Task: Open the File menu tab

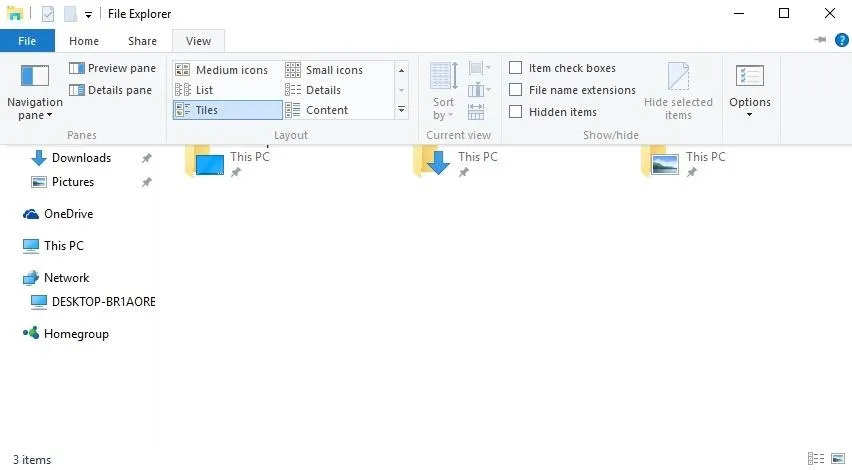Action: (x=27, y=41)
